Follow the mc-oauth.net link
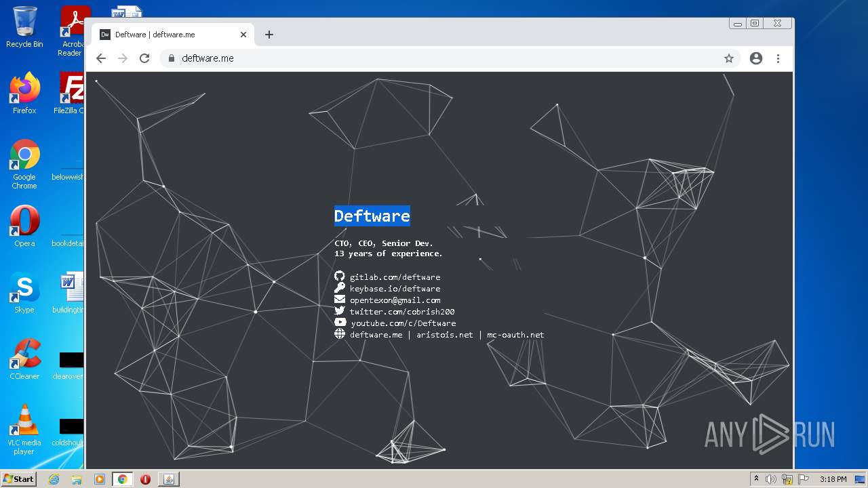The height and width of the screenshot is (488, 868). (x=515, y=334)
